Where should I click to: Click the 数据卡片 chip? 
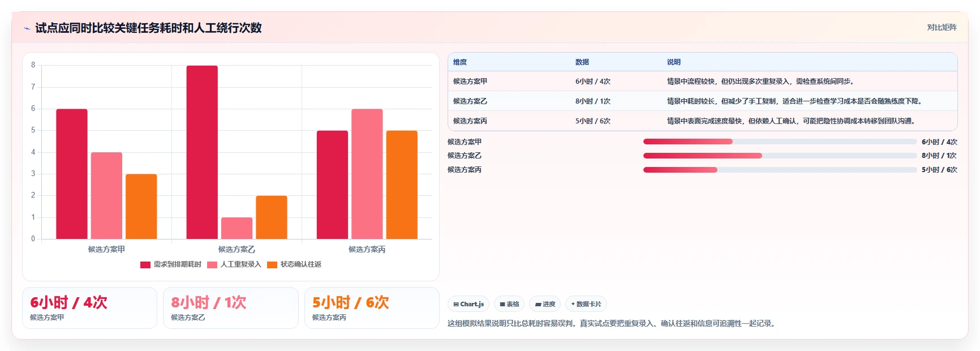pyautogui.click(x=586, y=304)
